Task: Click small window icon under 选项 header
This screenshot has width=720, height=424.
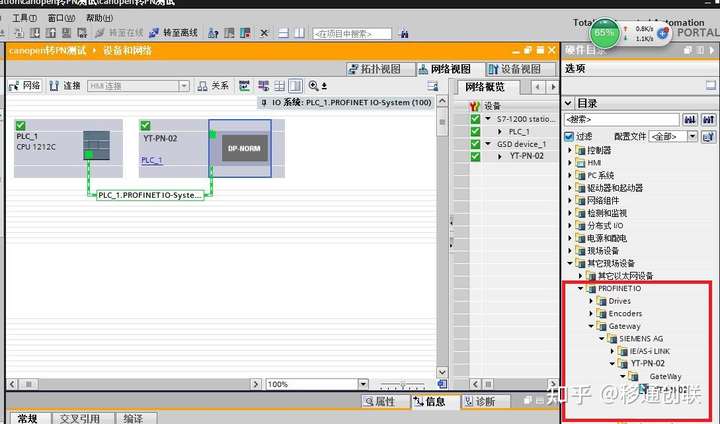Action: pos(710,85)
